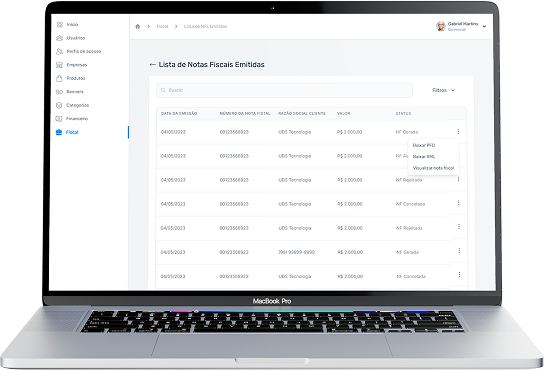Expand the Filtros dropdown
This screenshot has width=544, height=370.
[x=443, y=90]
